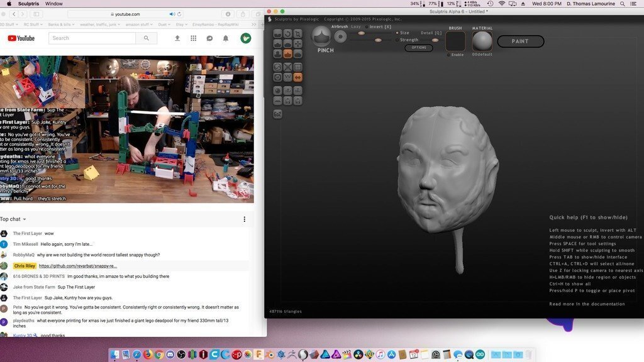Select the Strength radio button
644x362 pixels.
point(397,40)
